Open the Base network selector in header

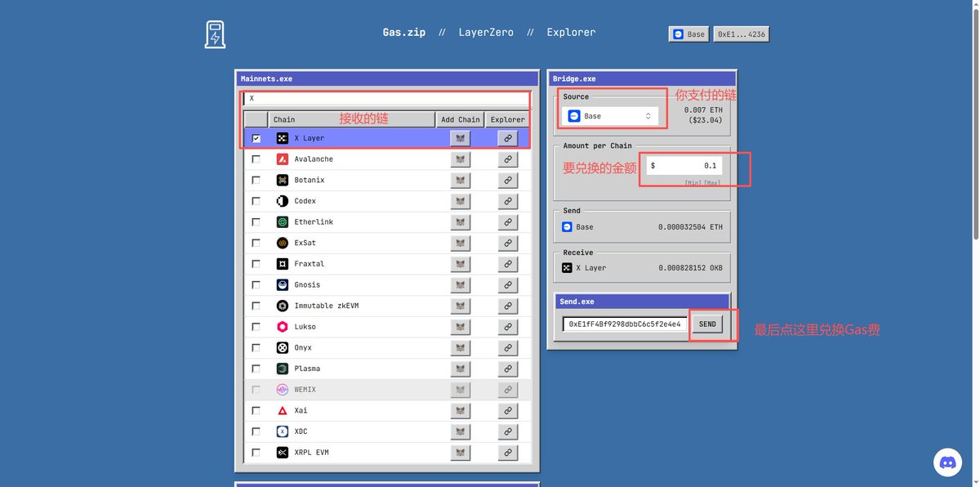[688, 34]
